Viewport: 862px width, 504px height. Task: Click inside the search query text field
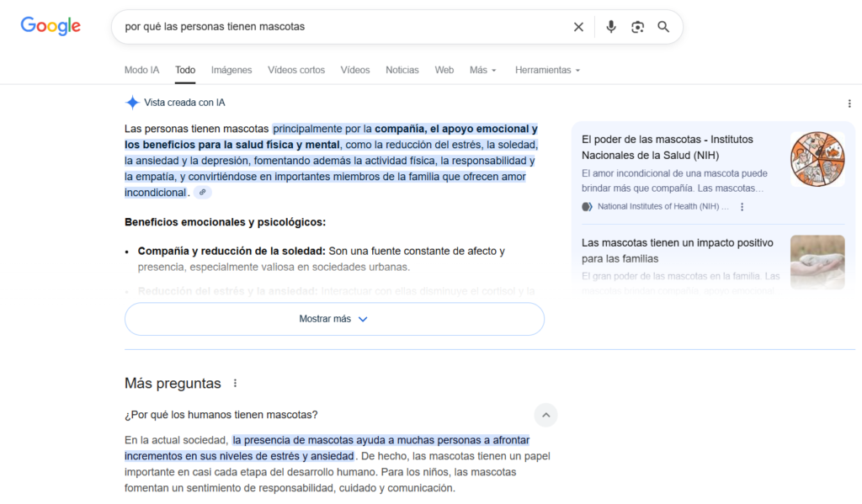(x=337, y=27)
